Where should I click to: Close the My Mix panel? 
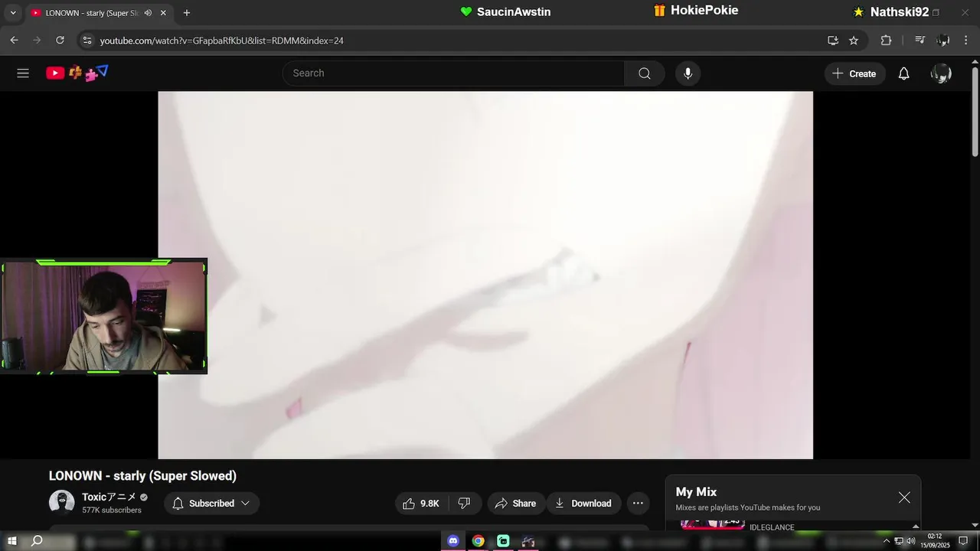(x=904, y=497)
